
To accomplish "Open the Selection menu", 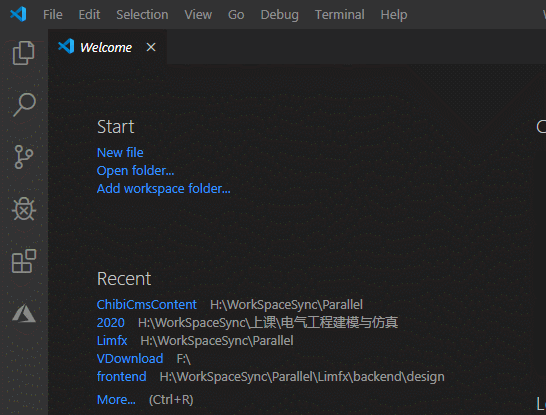I will (142, 15).
